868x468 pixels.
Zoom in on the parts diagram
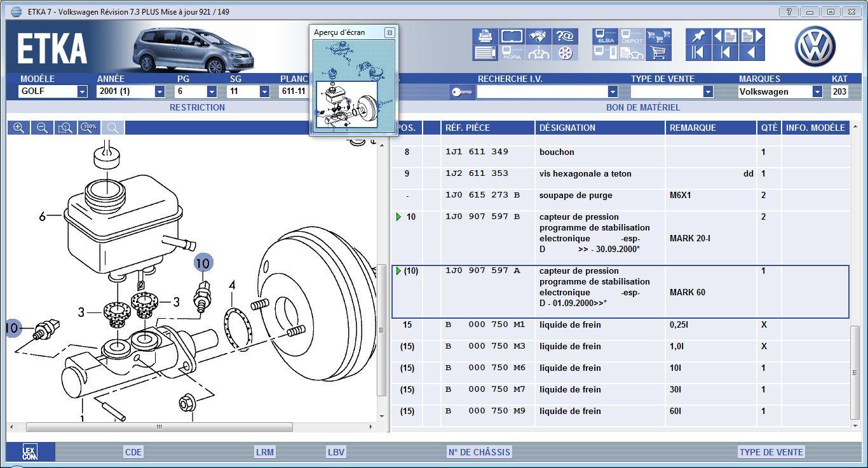tap(19, 128)
